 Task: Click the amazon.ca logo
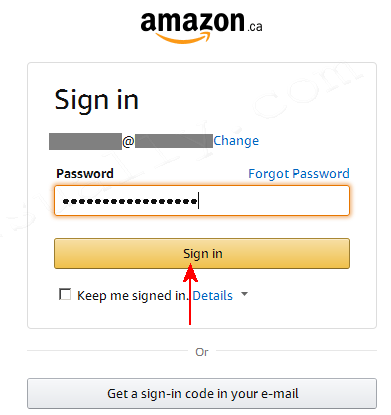[201, 27]
